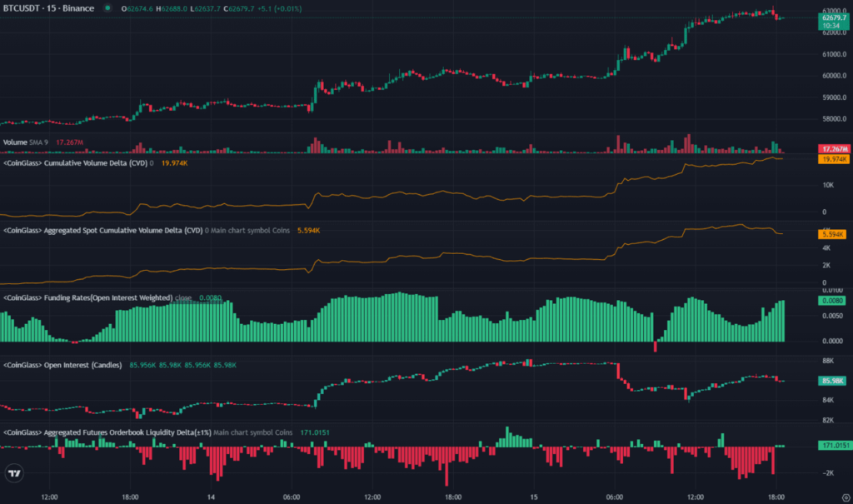This screenshot has width=853, height=504.
Task: Click the change value +5.1 (+0.01%)
Action: 280,8
